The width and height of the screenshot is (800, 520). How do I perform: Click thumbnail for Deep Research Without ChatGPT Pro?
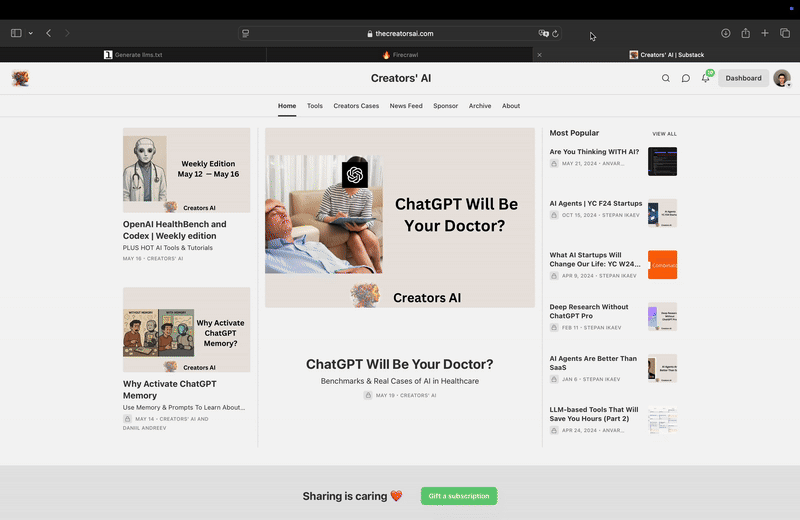pyautogui.click(x=662, y=316)
